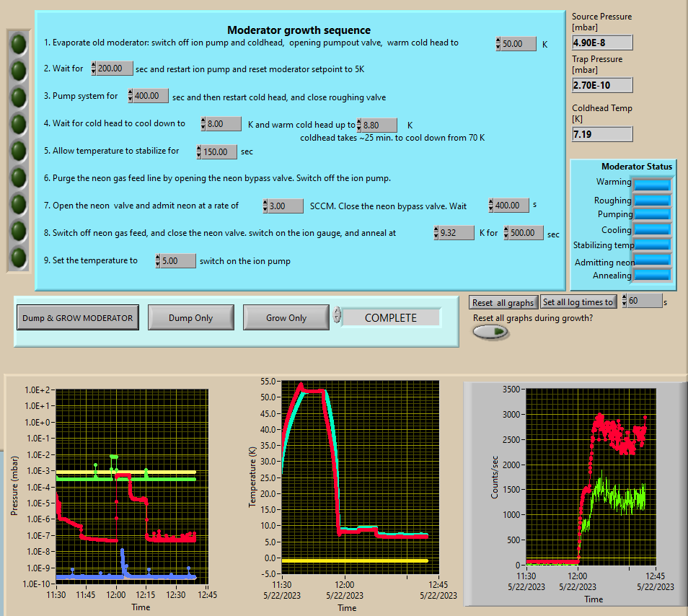Click the Stabilizing temp status indicator
The height and width of the screenshot is (616, 688).
click(652, 245)
